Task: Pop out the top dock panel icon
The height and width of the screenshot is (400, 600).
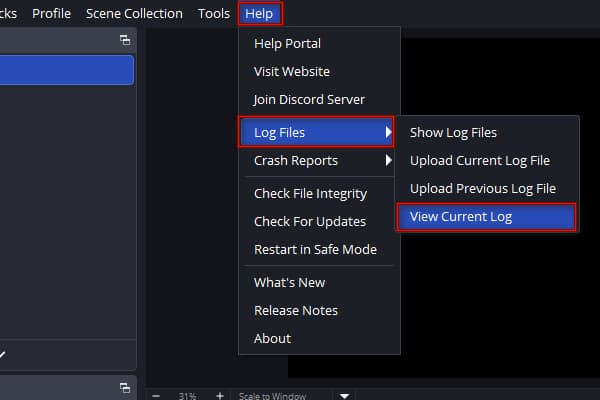Action: point(125,40)
